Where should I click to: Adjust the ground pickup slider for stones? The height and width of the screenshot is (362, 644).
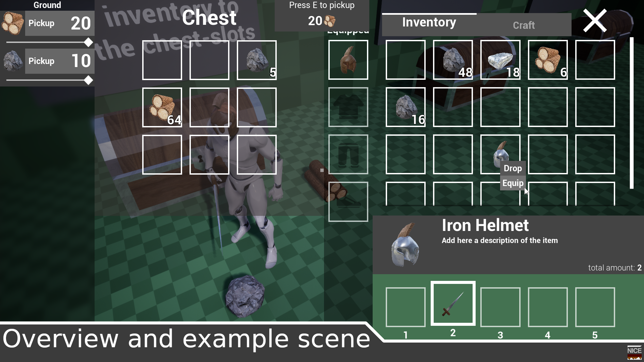point(89,79)
